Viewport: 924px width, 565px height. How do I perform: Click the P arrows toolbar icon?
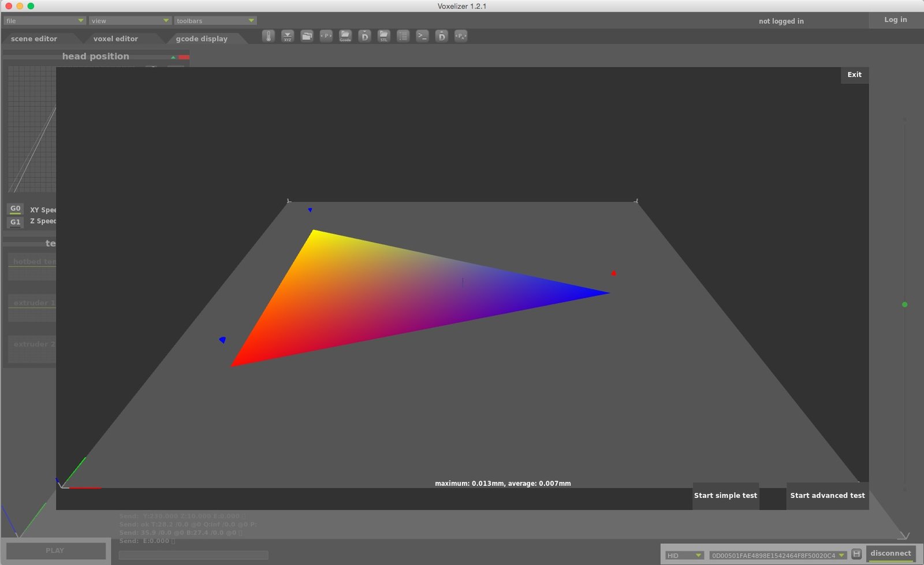point(326,36)
